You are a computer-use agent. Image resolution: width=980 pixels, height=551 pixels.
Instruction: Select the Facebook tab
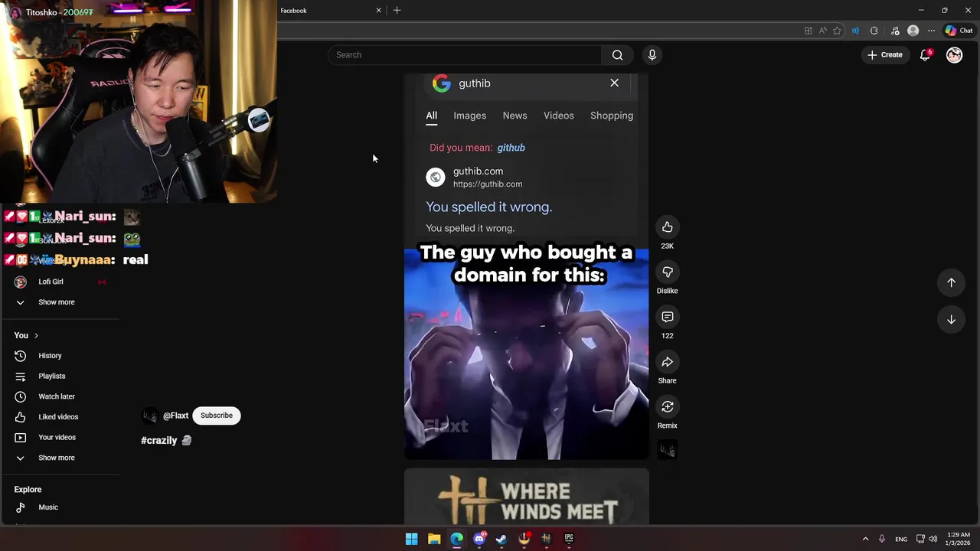pyautogui.click(x=331, y=11)
